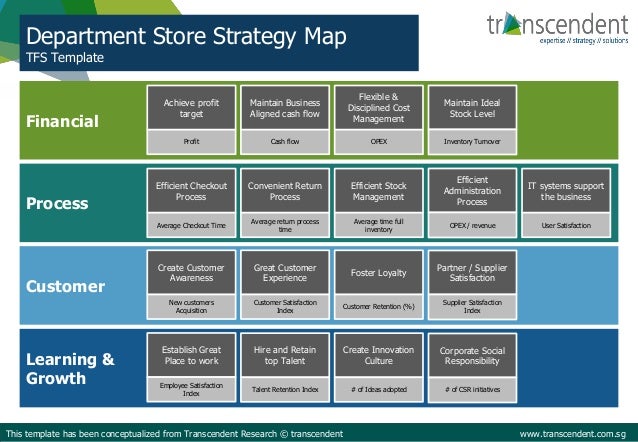The height and width of the screenshot is (442, 638).
Task: Click Flexible & Disciplined Cost Management box
Action: 378,108
